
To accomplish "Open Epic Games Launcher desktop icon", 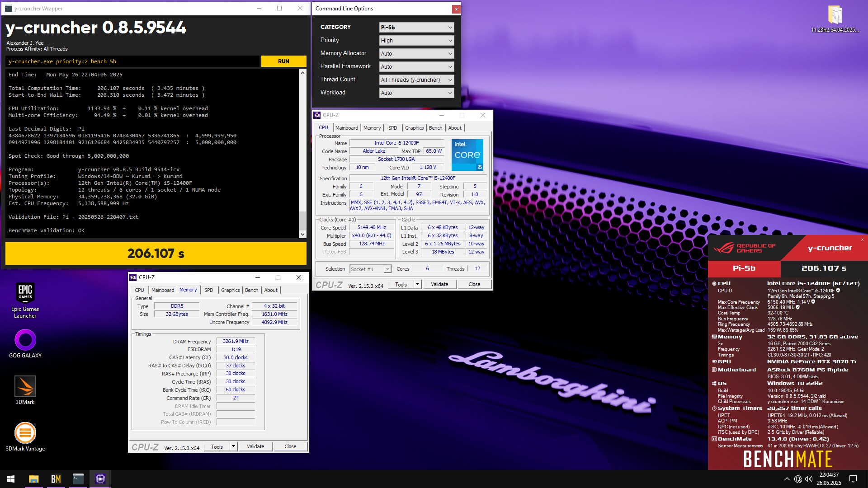I will [x=25, y=300].
